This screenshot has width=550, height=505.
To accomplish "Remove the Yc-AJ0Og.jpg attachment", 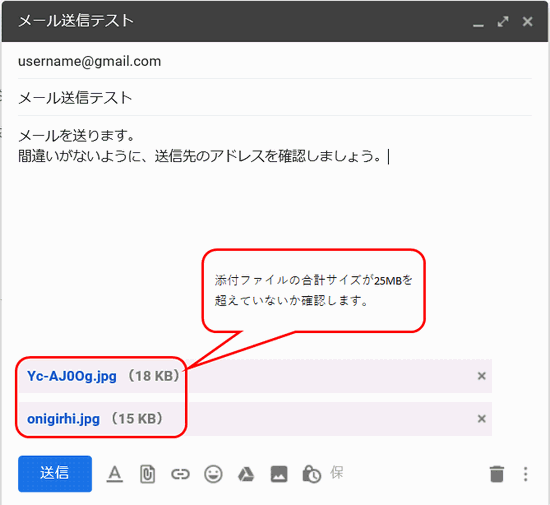I will [x=482, y=376].
